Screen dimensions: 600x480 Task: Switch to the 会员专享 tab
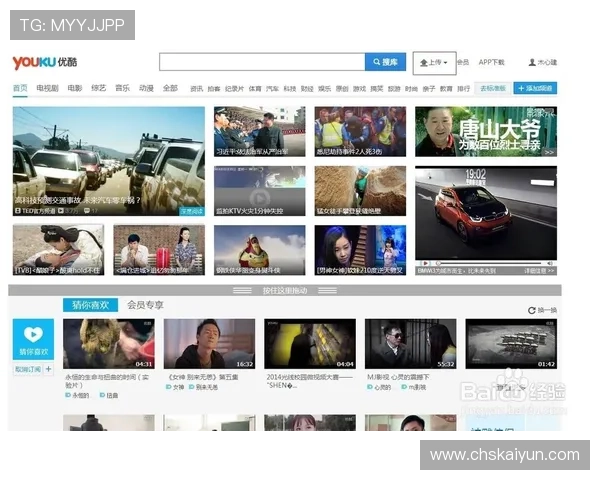[x=145, y=305]
